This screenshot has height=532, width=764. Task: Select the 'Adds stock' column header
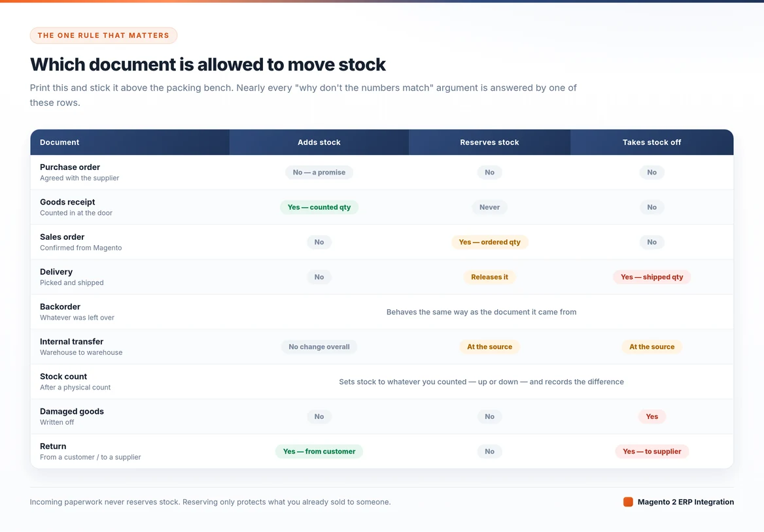pos(319,142)
